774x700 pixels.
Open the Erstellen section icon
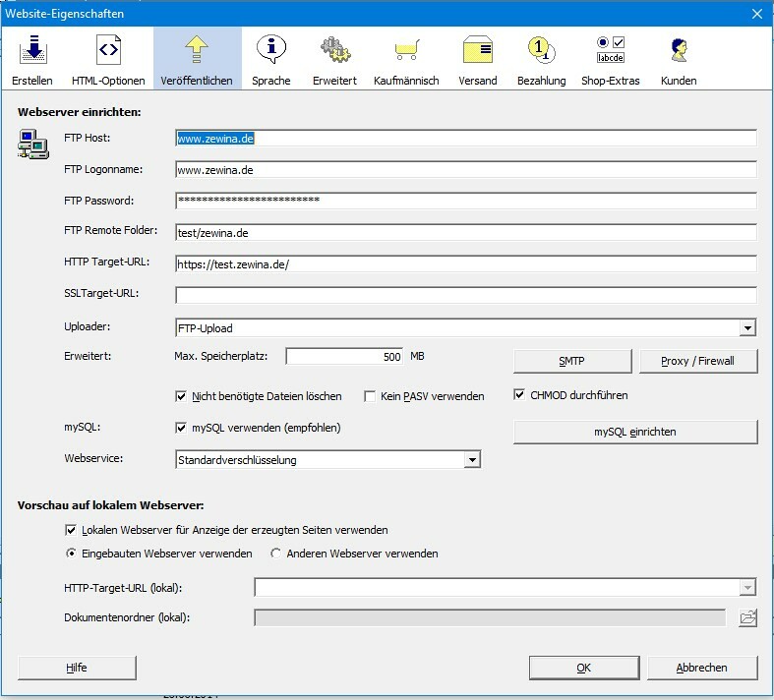coord(32,50)
